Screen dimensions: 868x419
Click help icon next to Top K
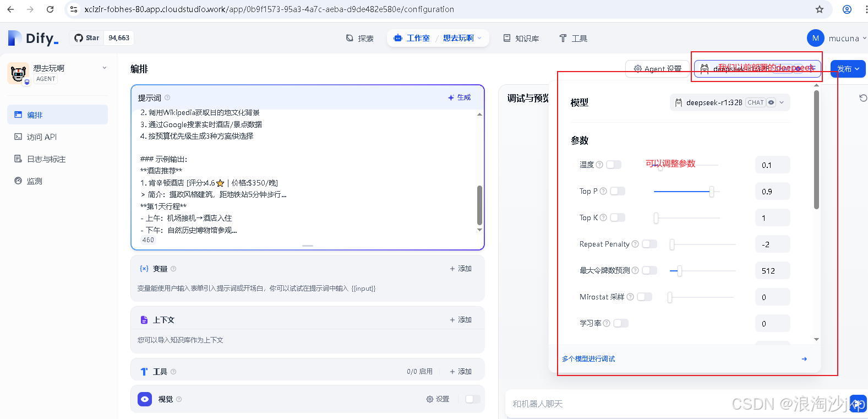click(x=603, y=217)
